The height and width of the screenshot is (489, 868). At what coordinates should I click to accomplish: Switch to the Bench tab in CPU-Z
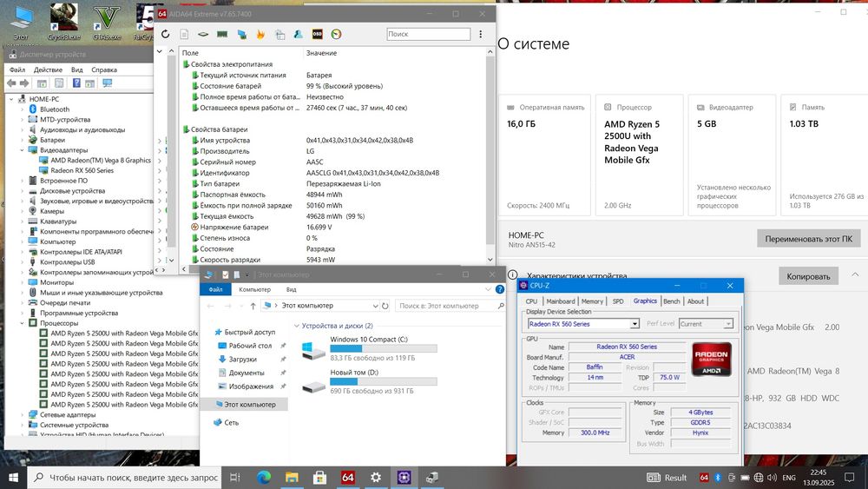pos(672,301)
